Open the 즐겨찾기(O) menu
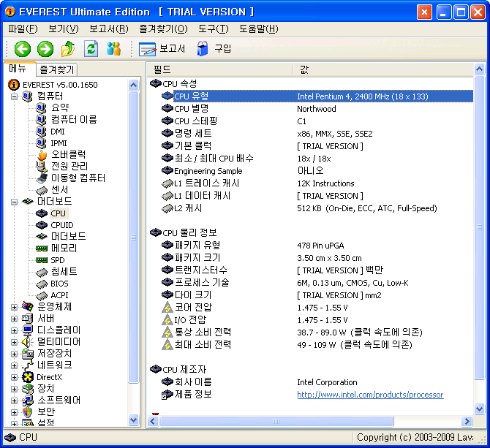This screenshot has height=448, width=490. [163, 29]
